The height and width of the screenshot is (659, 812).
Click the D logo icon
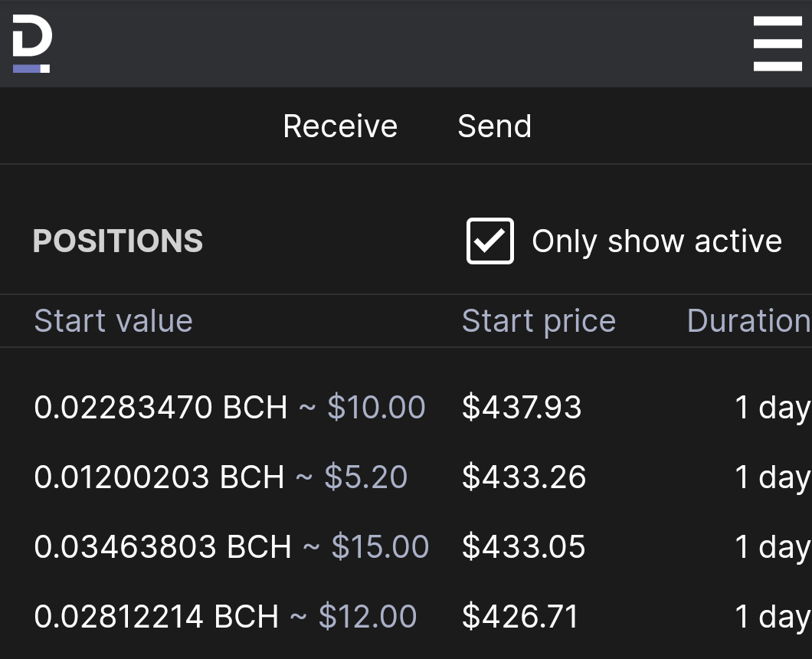point(32,44)
